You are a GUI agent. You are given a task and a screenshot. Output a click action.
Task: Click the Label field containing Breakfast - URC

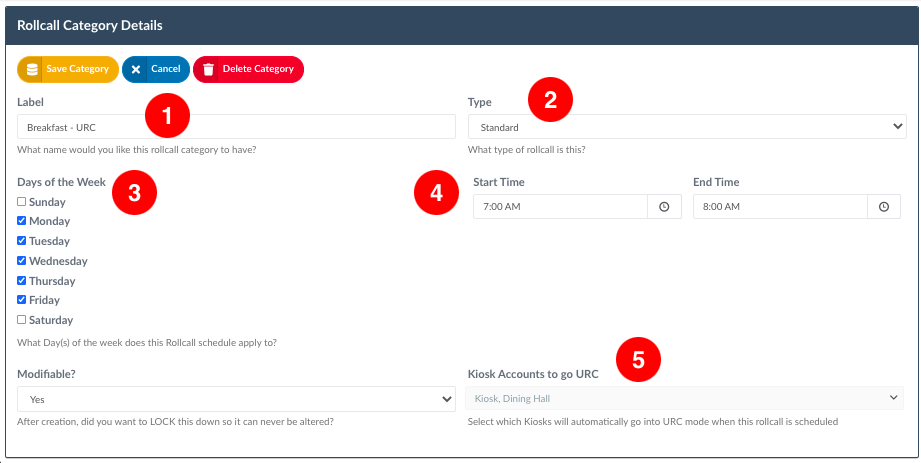point(236,127)
